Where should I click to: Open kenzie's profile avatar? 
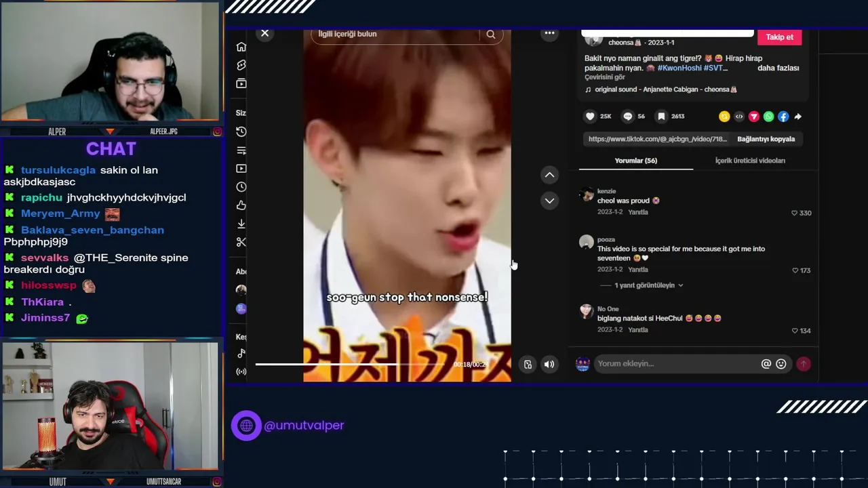587,196
